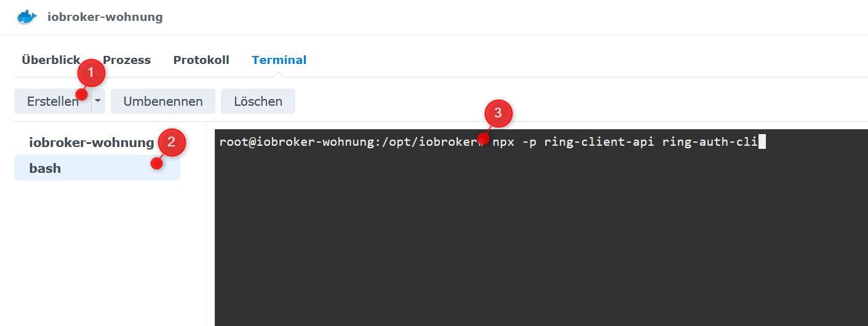Click the root@iobroker-wohnung prompt text
868x326 pixels.
point(352,143)
